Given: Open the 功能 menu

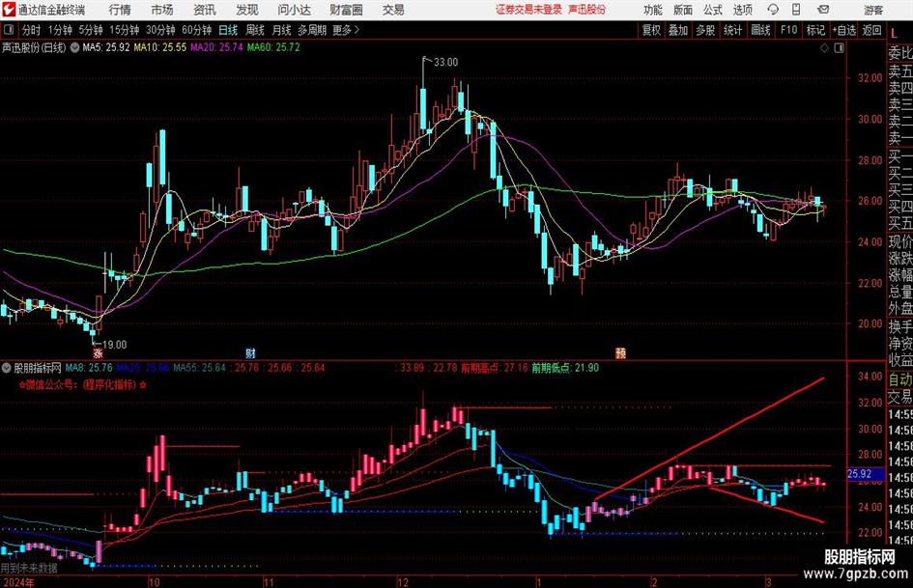Looking at the screenshot, I should tap(653, 10).
